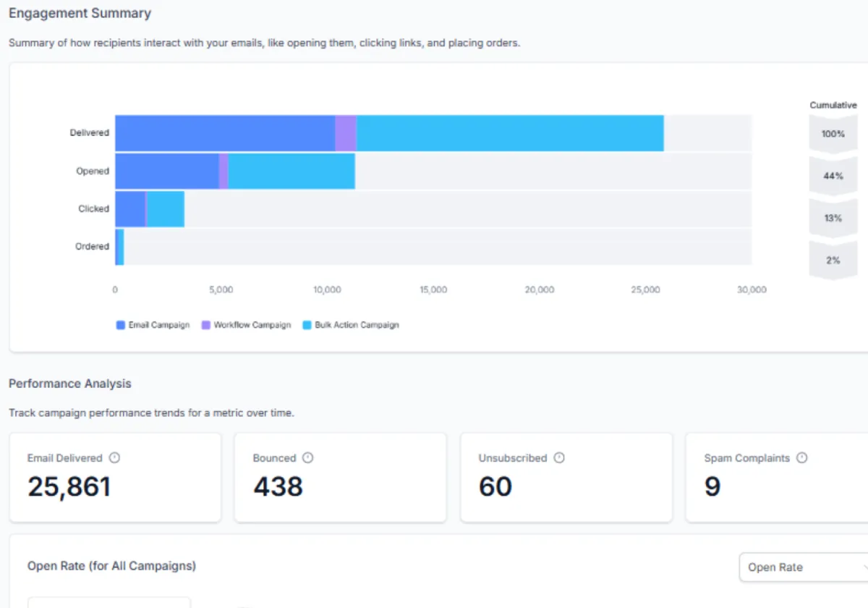Select the Bounced metric card
The height and width of the screenshot is (608, 868).
click(x=341, y=478)
